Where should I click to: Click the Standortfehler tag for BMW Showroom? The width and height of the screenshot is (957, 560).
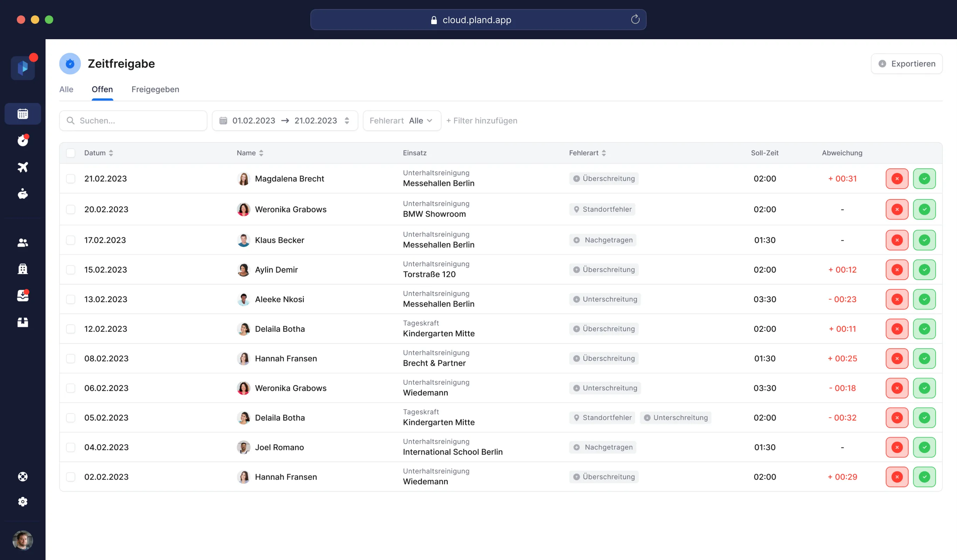coord(602,209)
